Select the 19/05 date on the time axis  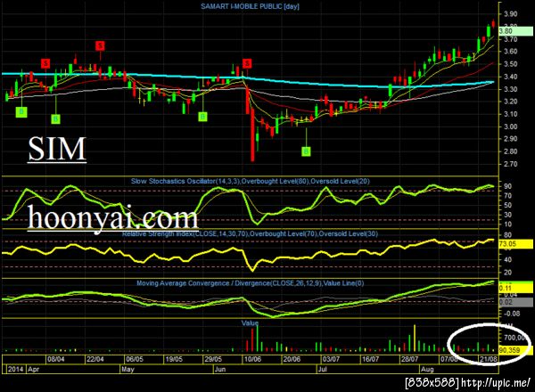point(174,359)
